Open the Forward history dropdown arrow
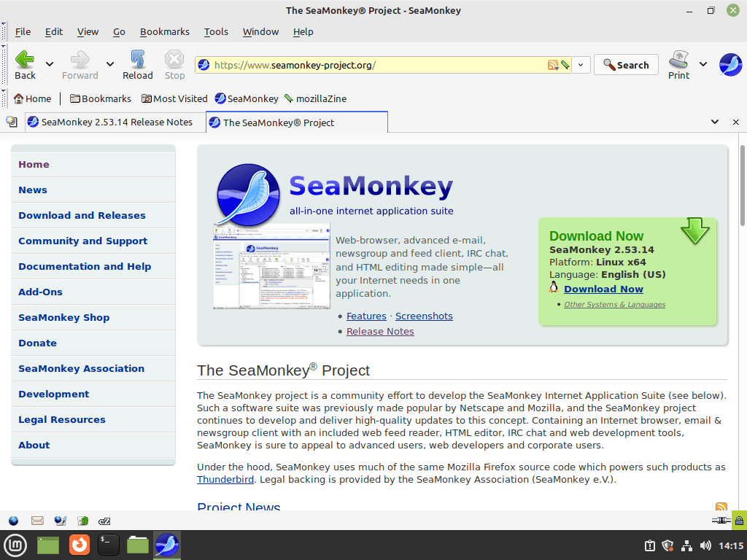747x560 pixels. (110, 64)
